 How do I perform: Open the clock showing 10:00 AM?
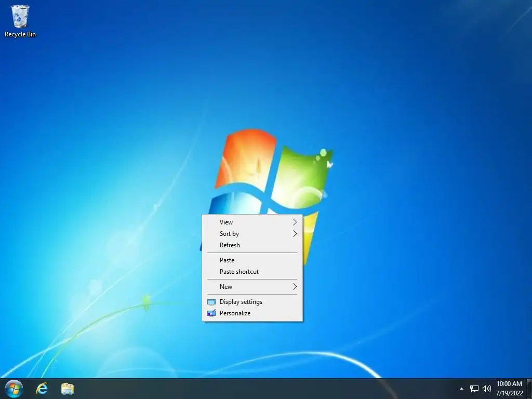[x=509, y=389]
